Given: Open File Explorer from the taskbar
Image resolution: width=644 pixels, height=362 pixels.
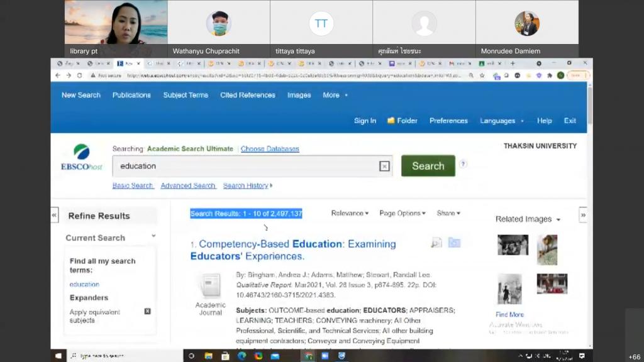Looking at the screenshot, I should (x=209, y=356).
